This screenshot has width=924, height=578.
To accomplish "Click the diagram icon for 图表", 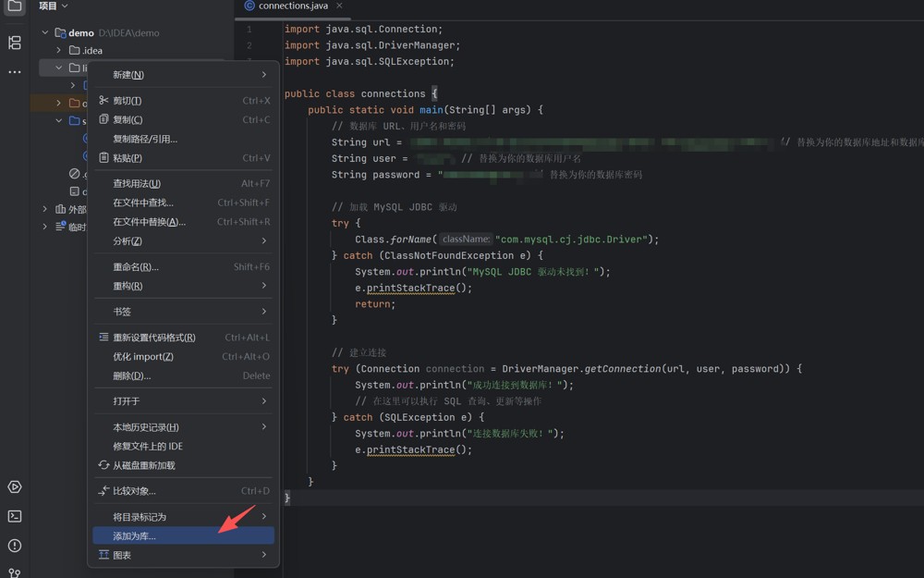I will (x=103, y=554).
